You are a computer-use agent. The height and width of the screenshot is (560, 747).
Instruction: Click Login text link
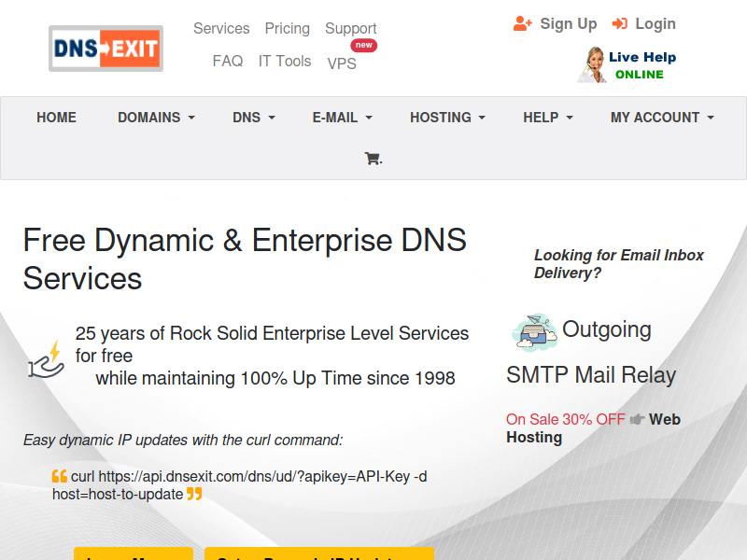(x=655, y=24)
